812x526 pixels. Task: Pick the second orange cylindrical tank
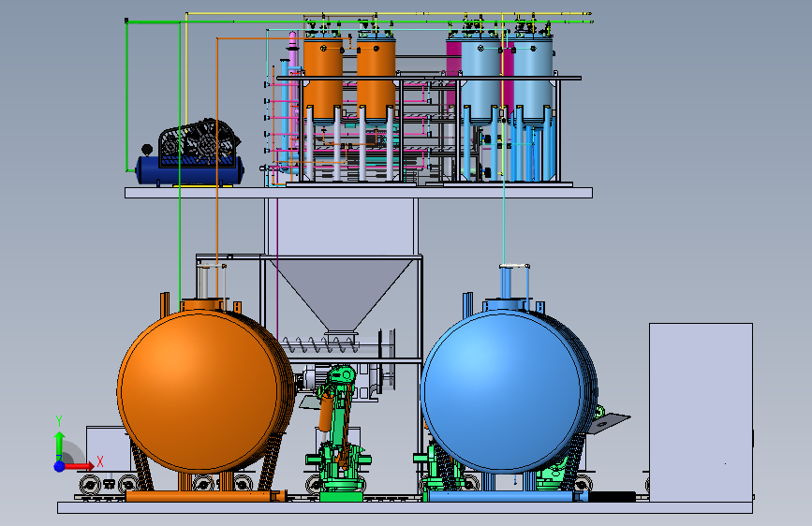point(376,78)
